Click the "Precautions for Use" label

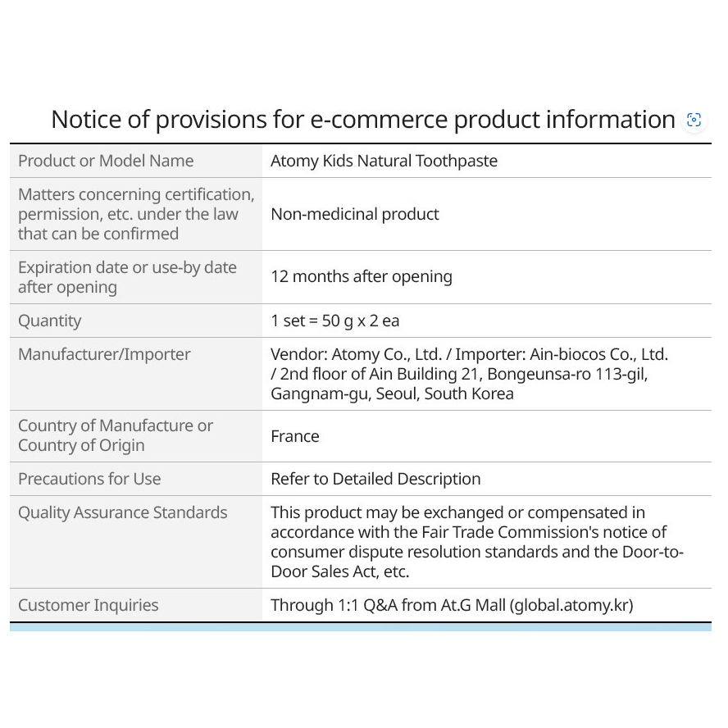(x=89, y=479)
